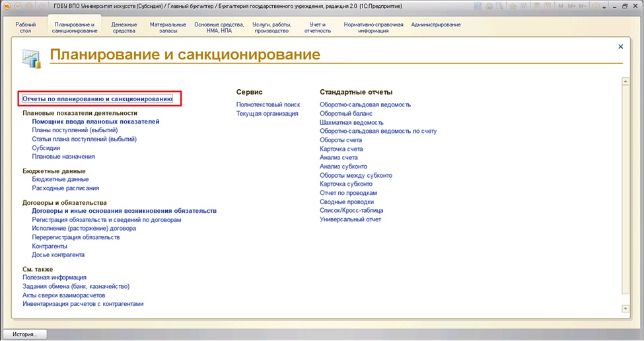Click the M+ memory button

(571, 7)
